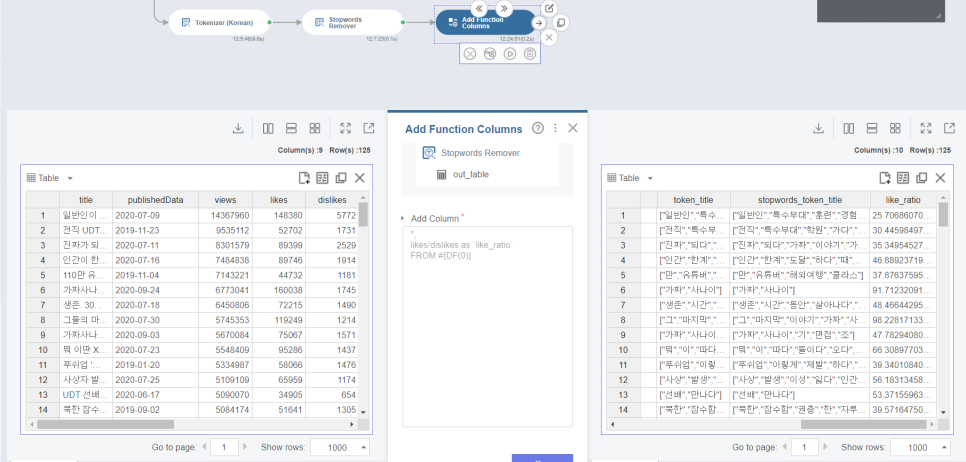Click the stopwords_token_title column header
The width and height of the screenshot is (966, 462).
point(800,200)
